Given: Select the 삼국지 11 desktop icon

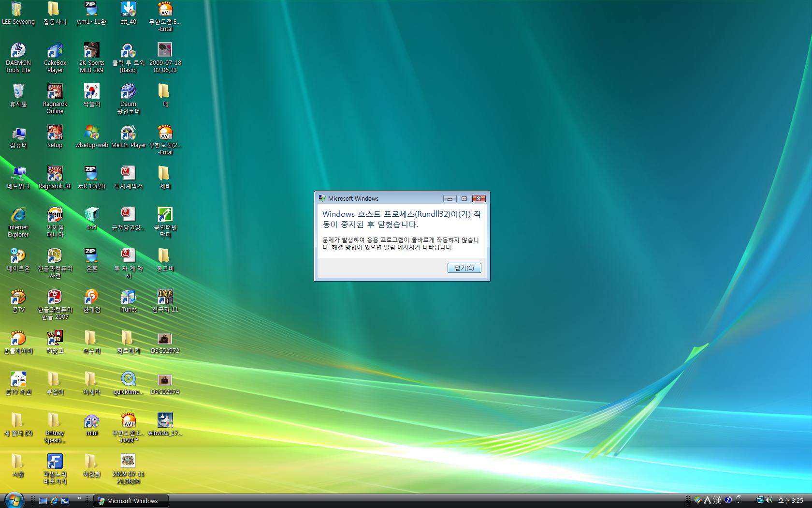Looking at the screenshot, I should [165, 301].
